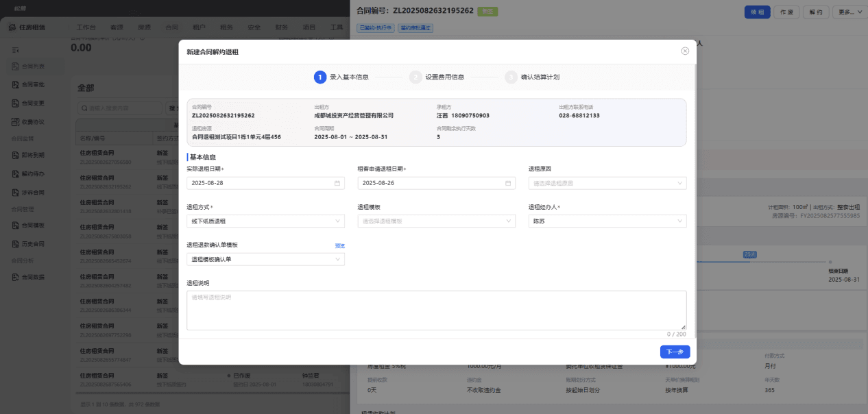Click the 解约待办 sidebar icon
Image resolution: width=868 pixels, height=414 pixels.
(16, 173)
